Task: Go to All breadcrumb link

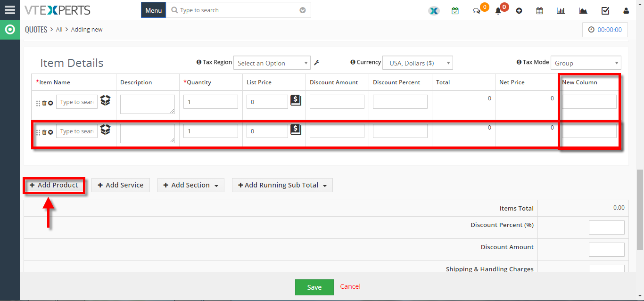Action: click(x=59, y=29)
